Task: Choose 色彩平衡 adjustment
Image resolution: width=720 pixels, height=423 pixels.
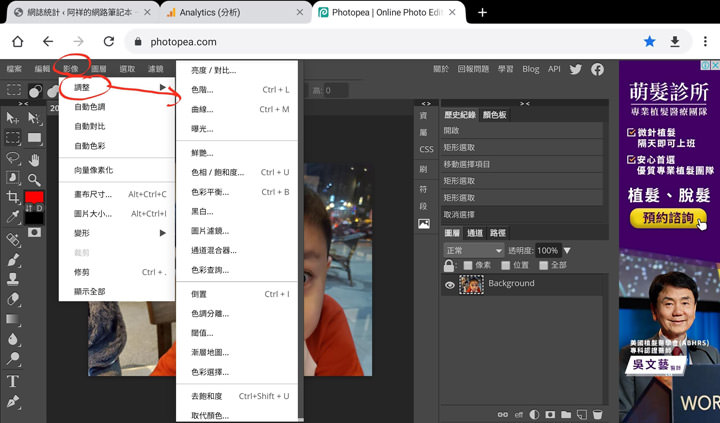Action: (236, 192)
